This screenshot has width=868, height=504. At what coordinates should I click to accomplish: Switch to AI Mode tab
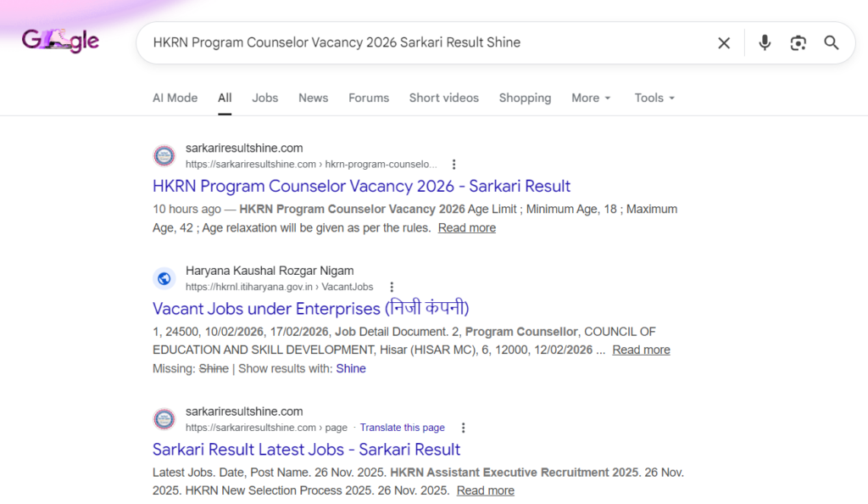(175, 98)
